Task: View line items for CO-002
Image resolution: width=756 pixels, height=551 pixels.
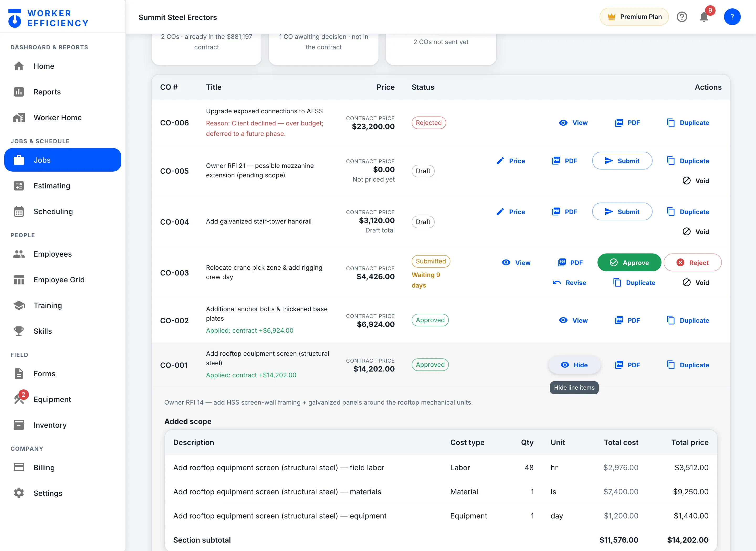Action: point(574,321)
